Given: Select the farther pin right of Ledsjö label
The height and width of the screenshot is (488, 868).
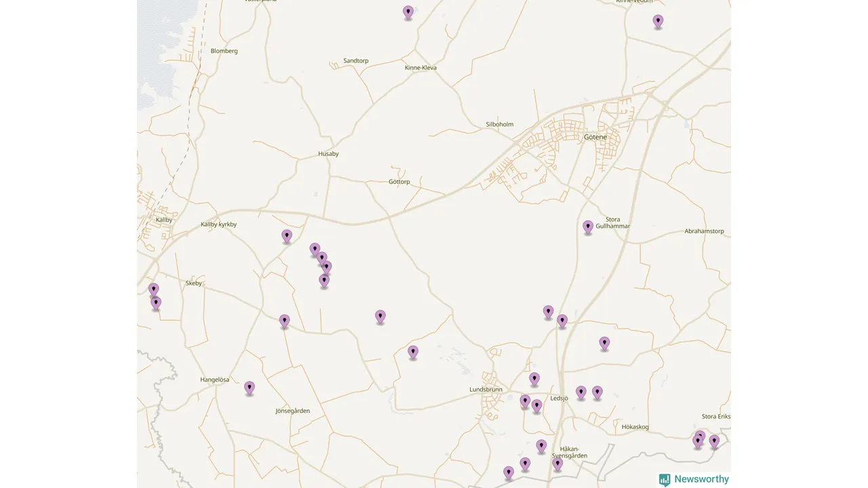Looking at the screenshot, I should pos(597,392).
